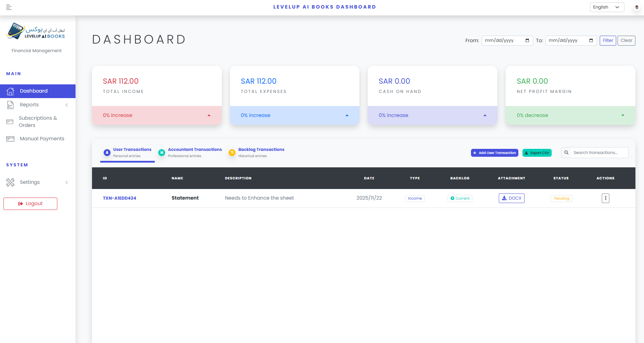
Task: Click the Search transactions input field
Action: [599, 153]
